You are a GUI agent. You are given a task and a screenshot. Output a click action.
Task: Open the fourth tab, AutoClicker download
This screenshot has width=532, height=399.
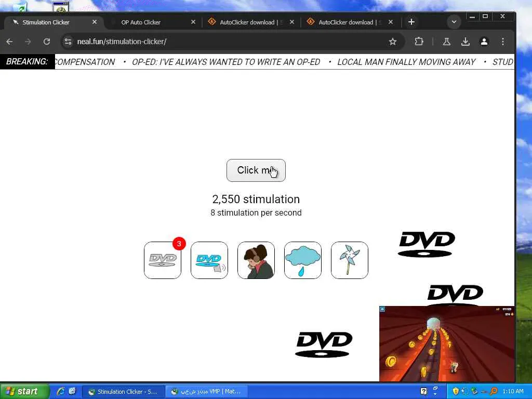pos(349,22)
